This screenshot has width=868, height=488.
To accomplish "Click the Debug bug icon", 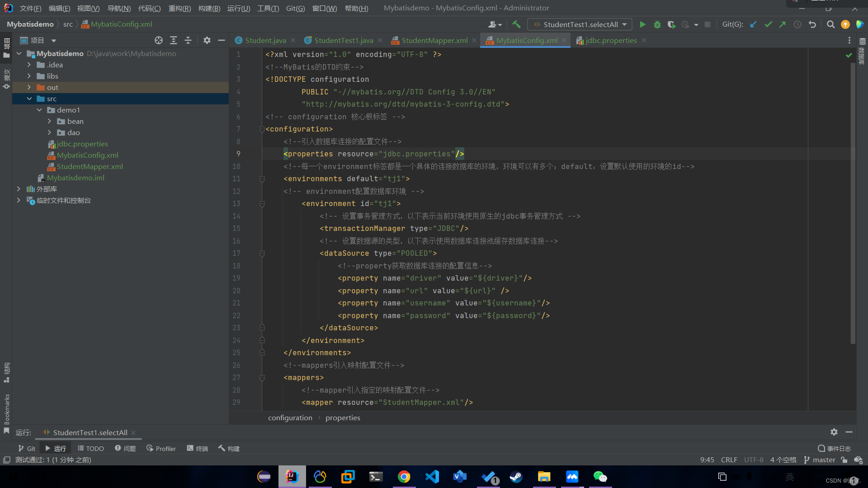I will (x=657, y=24).
